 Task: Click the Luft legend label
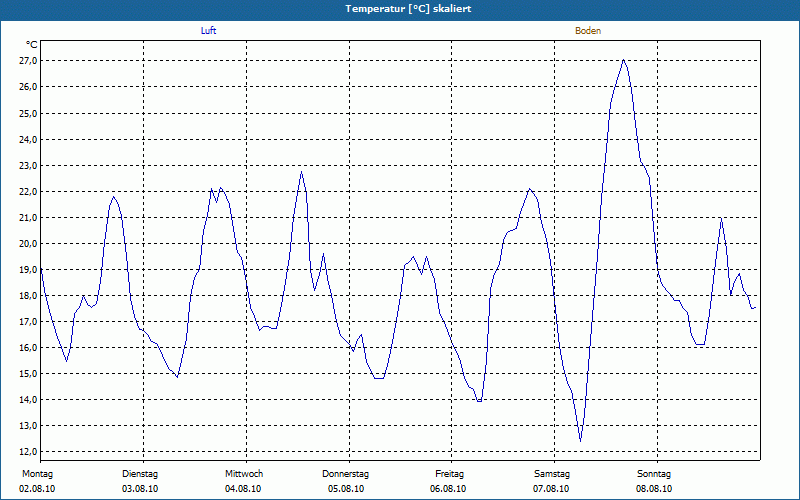(208, 31)
